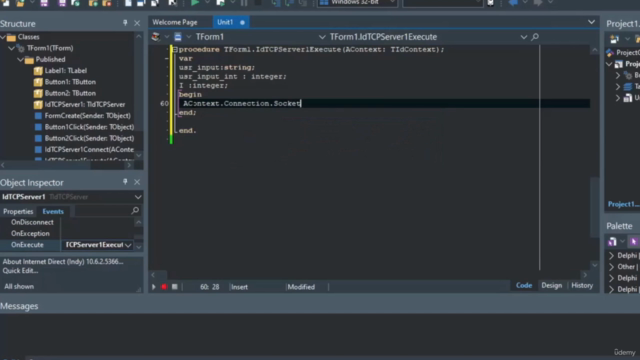
Task: Collapse the Classes tree node
Action: (3, 37)
